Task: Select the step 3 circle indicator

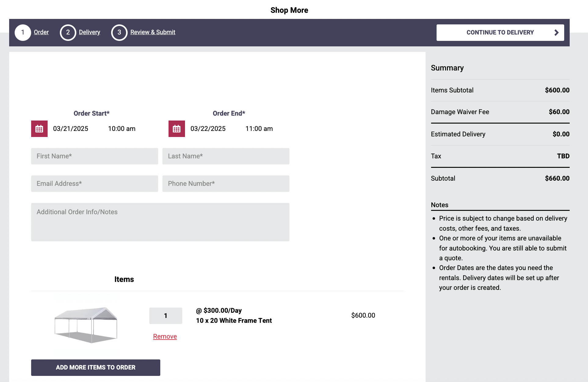Action: (119, 32)
